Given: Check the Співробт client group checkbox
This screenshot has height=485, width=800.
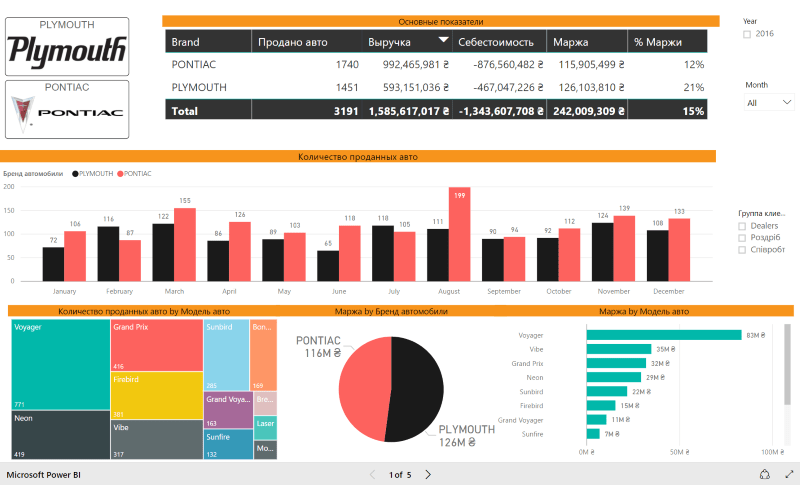Looking at the screenshot, I should click(x=742, y=249).
